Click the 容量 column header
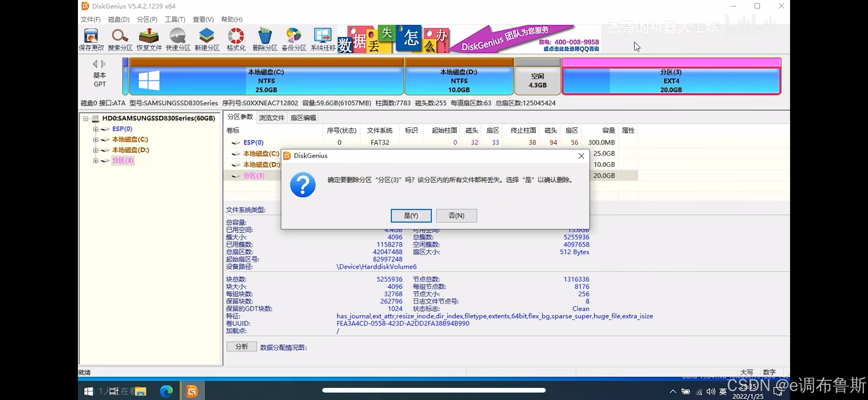 (x=600, y=130)
